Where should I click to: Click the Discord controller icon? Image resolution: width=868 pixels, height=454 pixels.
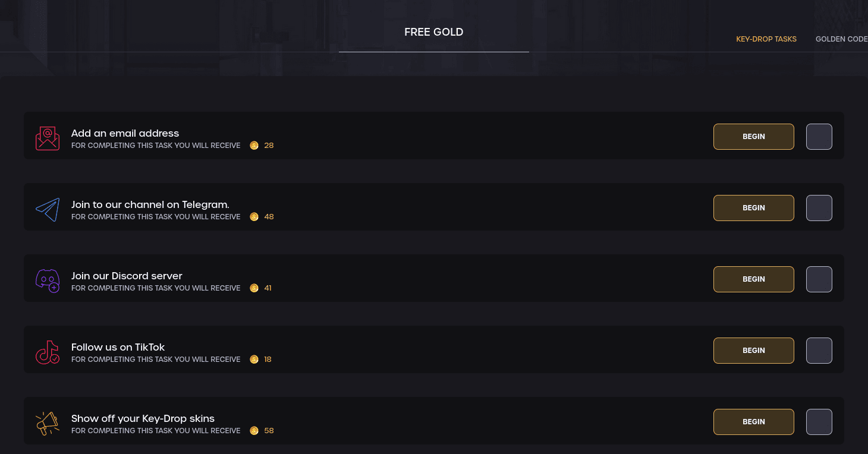48,280
